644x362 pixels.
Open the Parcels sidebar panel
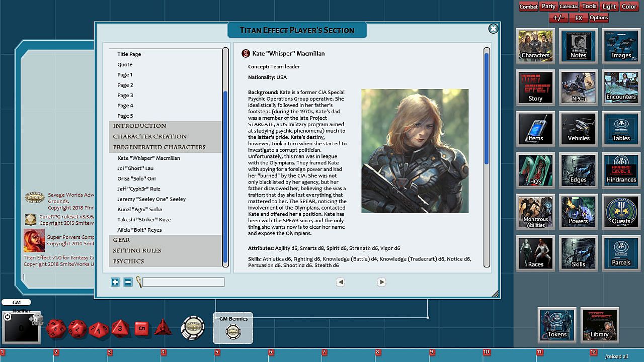coord(621,253)
